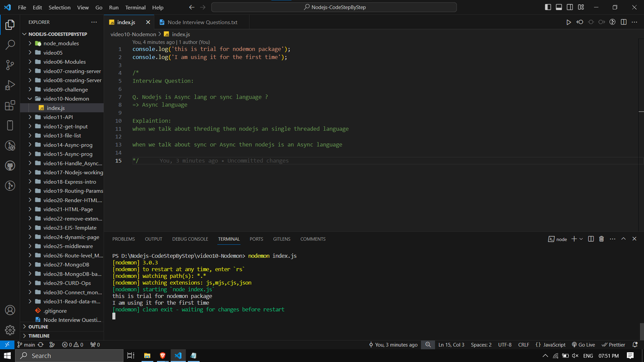Open changes with previous revision icon
The height and width of the screenshot is (362, 644).
[x=580, y=23]
